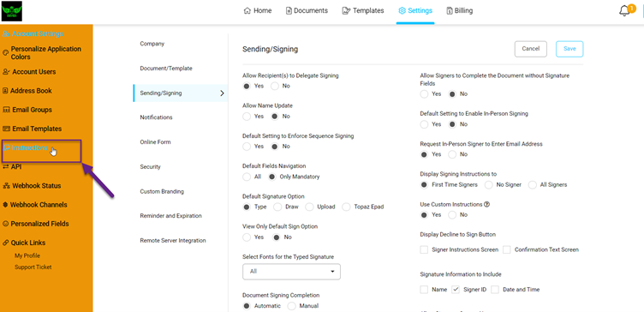Open the typed signature fonts dropdown
Viewport: 644px width, 312px height.
click(291, 272)
